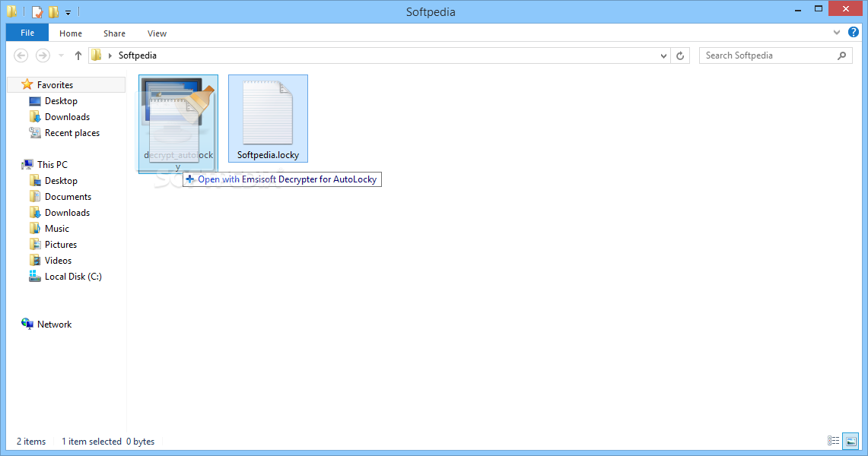The image size is (868, 456).
Task: Switch to the Home ribbon tab
Action: click(x=70, y=33)
